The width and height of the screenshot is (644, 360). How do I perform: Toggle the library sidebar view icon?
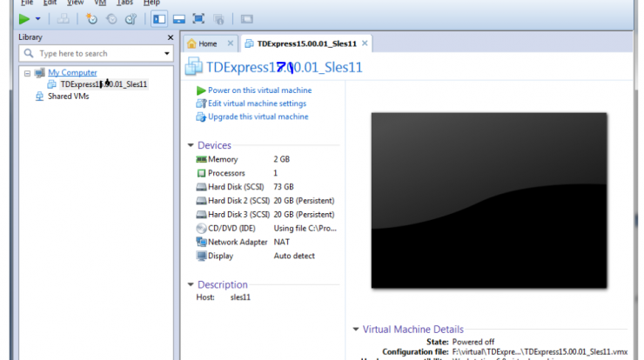pyautogui.click(x=159, y=19)
